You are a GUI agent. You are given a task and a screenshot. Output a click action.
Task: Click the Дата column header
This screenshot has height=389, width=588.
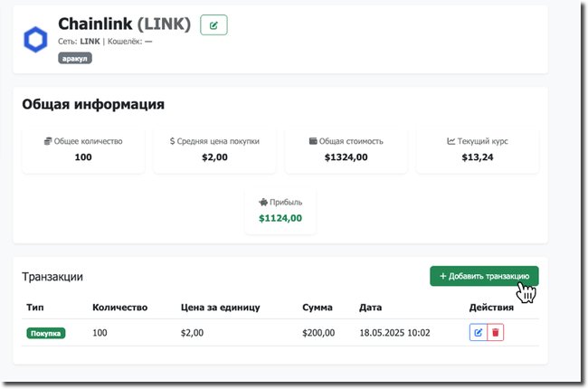pyautogui.click(x=371, y=308)
